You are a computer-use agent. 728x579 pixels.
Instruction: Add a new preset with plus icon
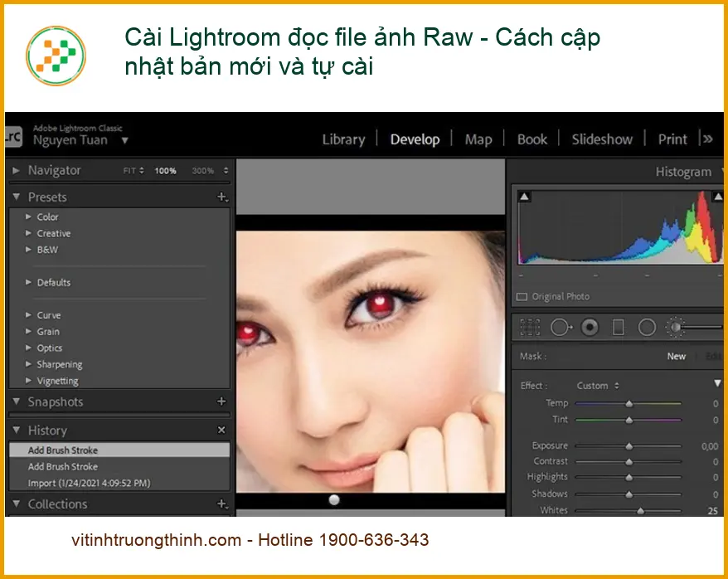tap(222, 197)
